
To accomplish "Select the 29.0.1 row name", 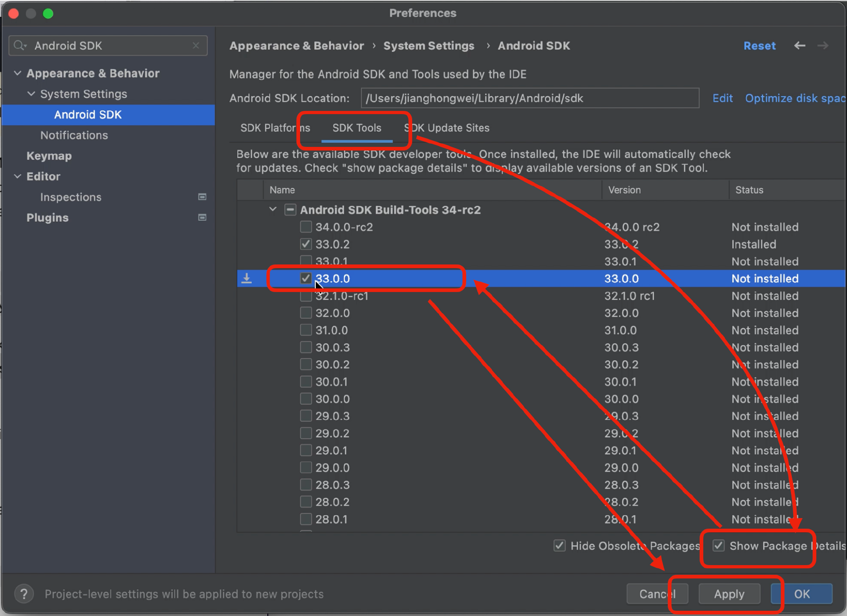I will pos(331,450).
